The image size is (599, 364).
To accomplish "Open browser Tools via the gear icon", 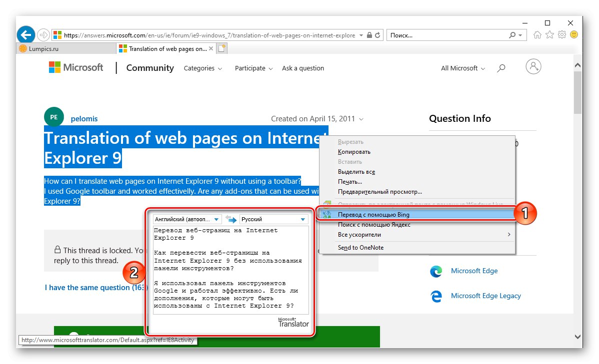I will [x=562, y=35].
